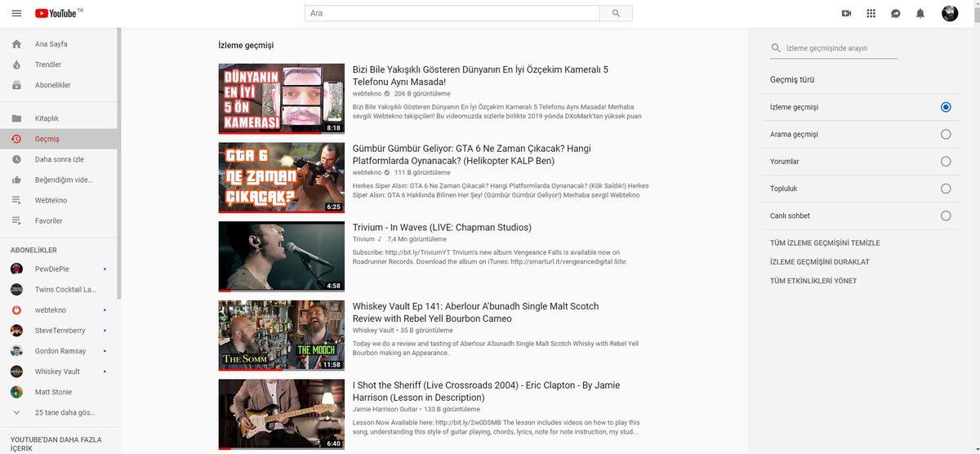Open title Gümbür Gümbür Geliyor GTA 6
Screen dimensions: 980x454
click(472, 154)
